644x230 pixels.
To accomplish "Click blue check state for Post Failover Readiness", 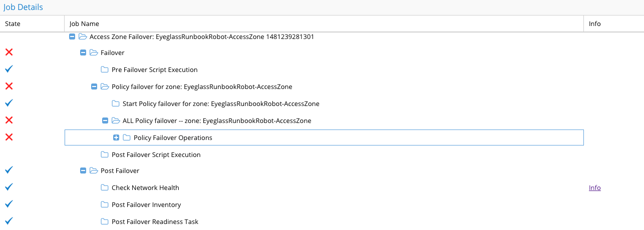I will 9,221.
